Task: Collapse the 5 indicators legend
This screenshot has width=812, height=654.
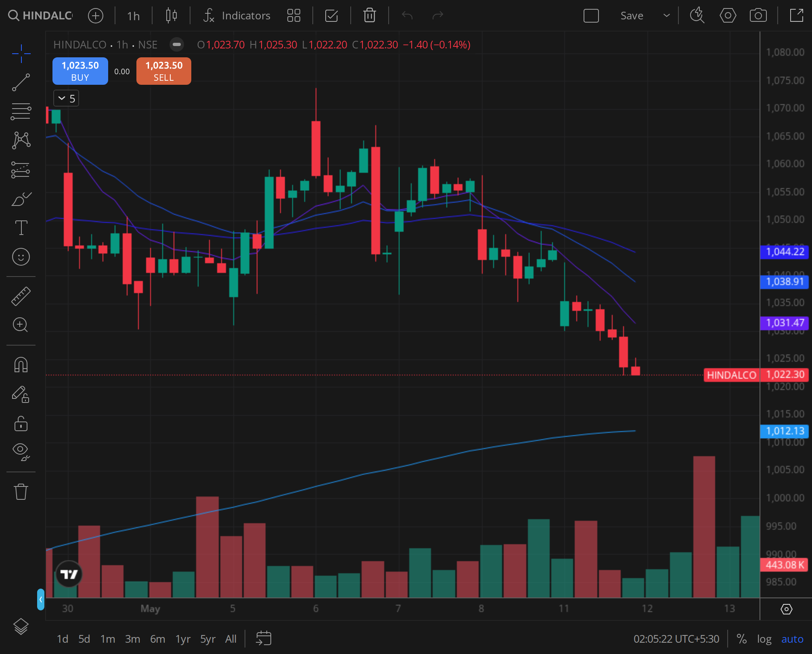Action: (x=66, y=99)
